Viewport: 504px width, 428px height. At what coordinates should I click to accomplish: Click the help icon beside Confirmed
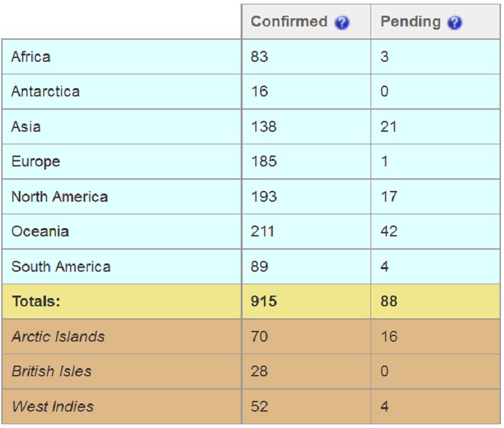341,23
